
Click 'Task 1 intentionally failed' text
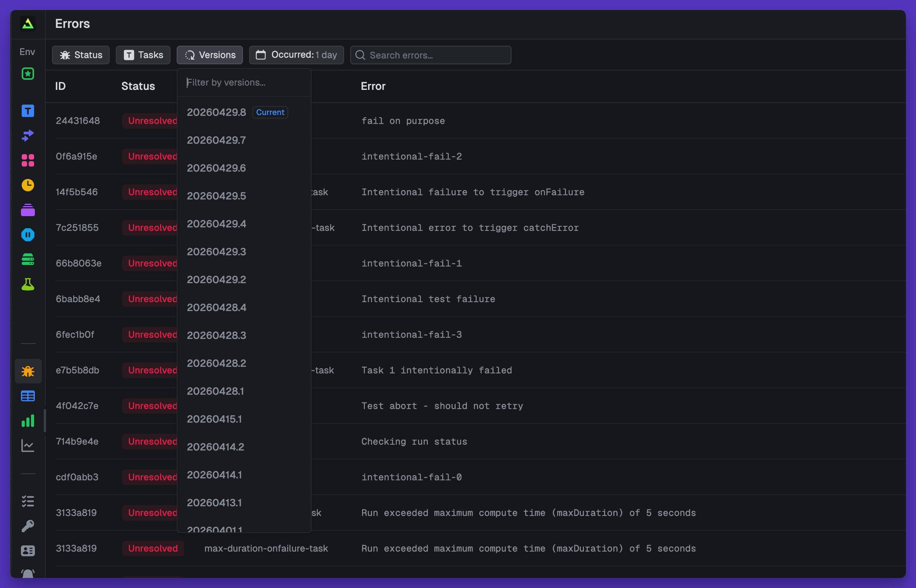437,370
